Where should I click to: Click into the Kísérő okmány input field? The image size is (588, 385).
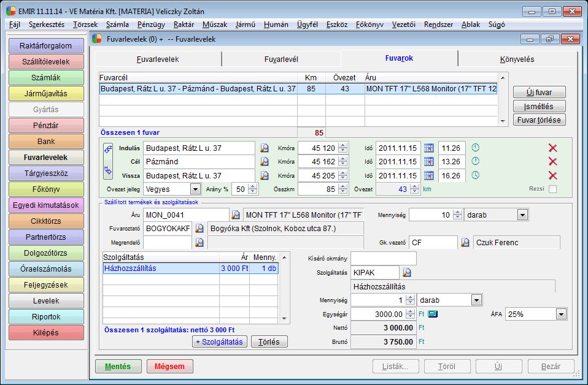coord(383,259)
